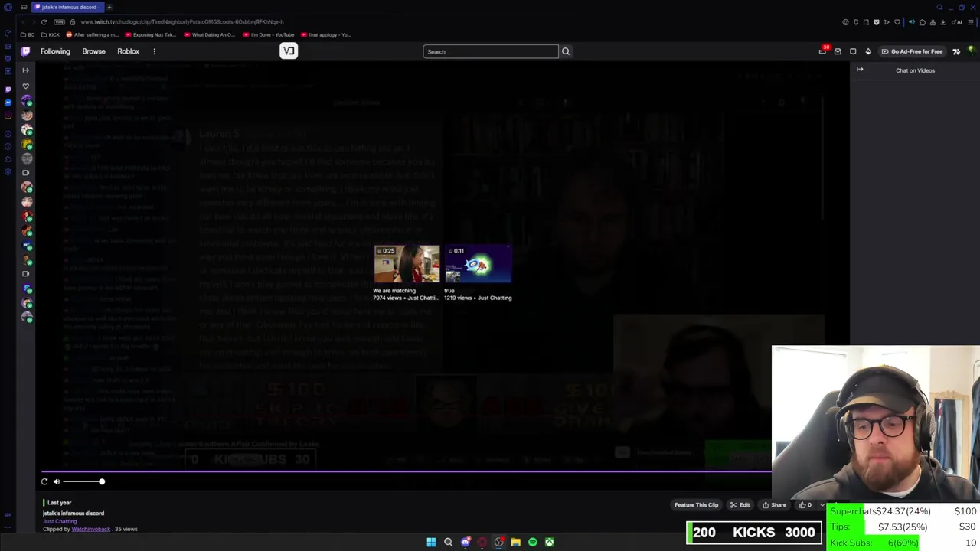
Task: Click the browser toolbar heart bookmark icon
Action: pos(897,22)
